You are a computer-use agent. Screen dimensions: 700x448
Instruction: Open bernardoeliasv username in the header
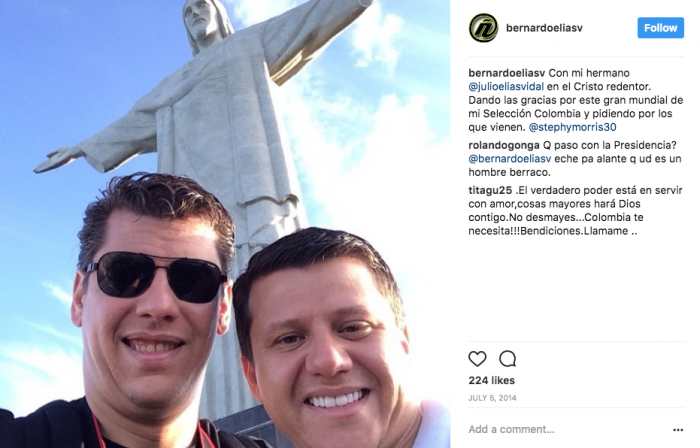544,28
